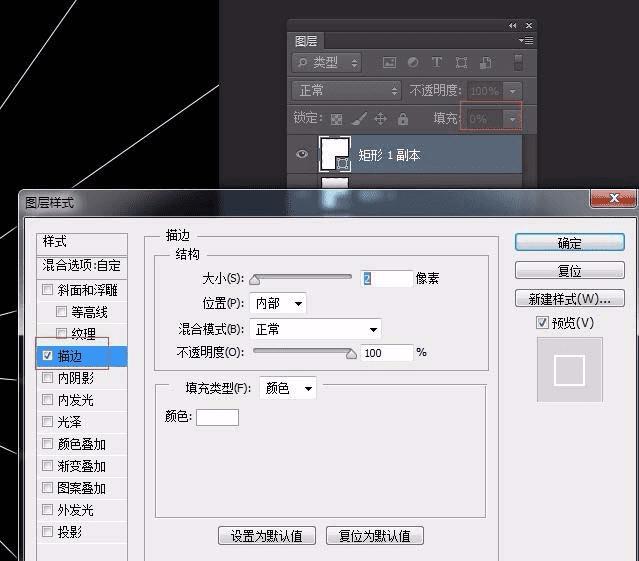Open the 填充 dropdown arrow in Layers panel
The image size is (639, 561).
click(512, 119)
